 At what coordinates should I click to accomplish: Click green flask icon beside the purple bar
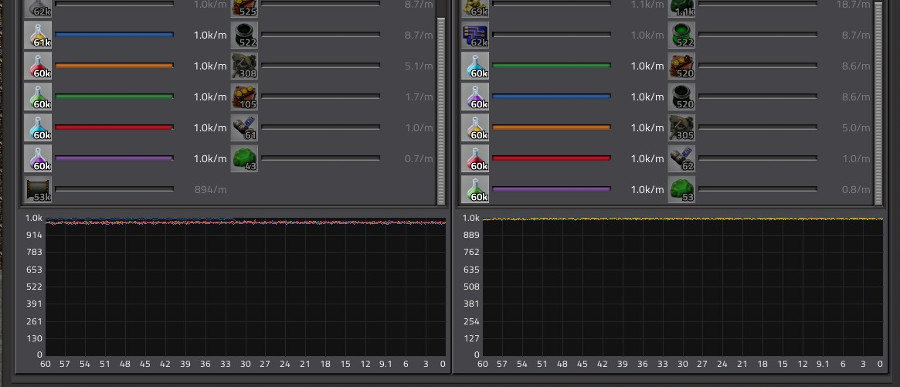pos(475,189)
